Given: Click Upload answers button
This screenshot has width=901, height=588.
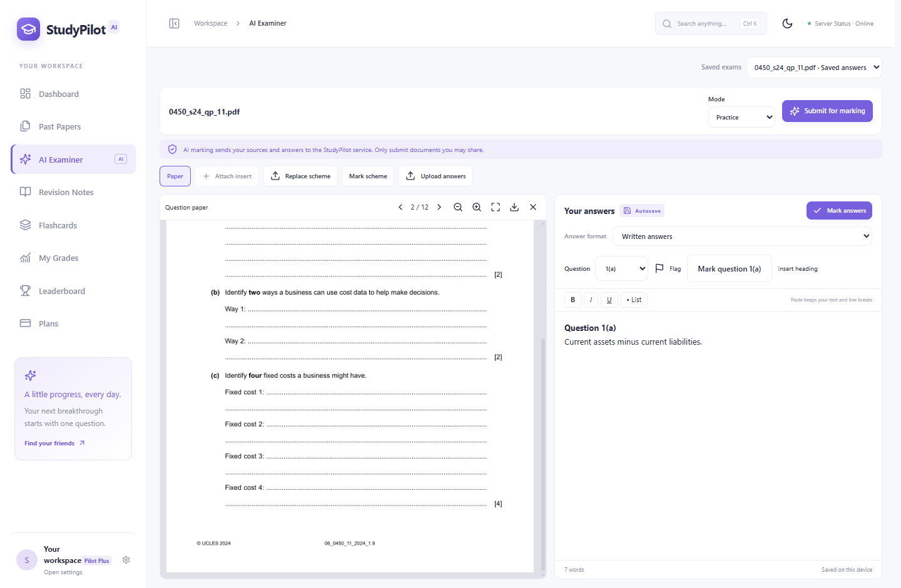Looking at the screenshot, I should 435,176.
